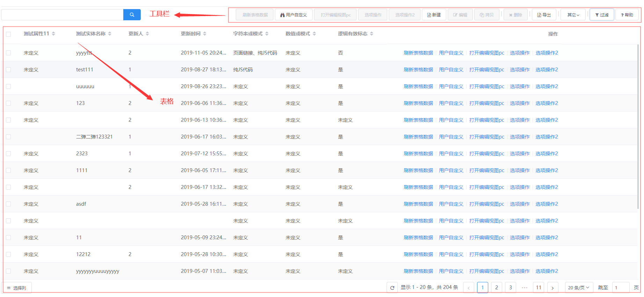Click the 拷贝 (copy) toolbar button
The width and height of the screenshot is (644, 297).
pos(486,15)
